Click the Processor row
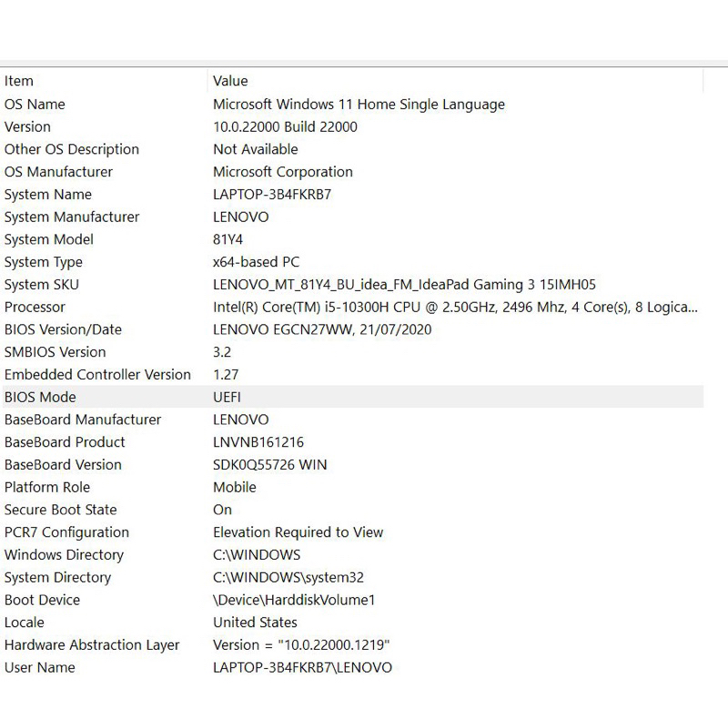The height and width of the screenshot is (728, 728). (35, 307)
